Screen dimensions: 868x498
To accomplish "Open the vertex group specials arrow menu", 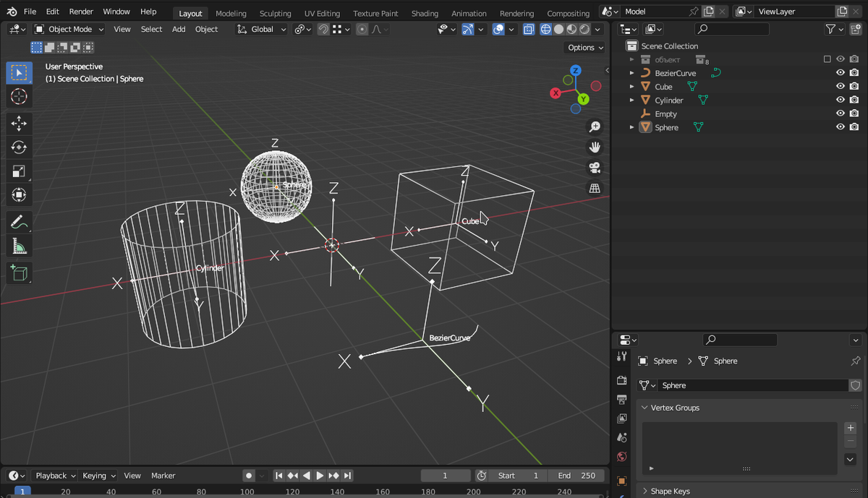I will 851,459.
